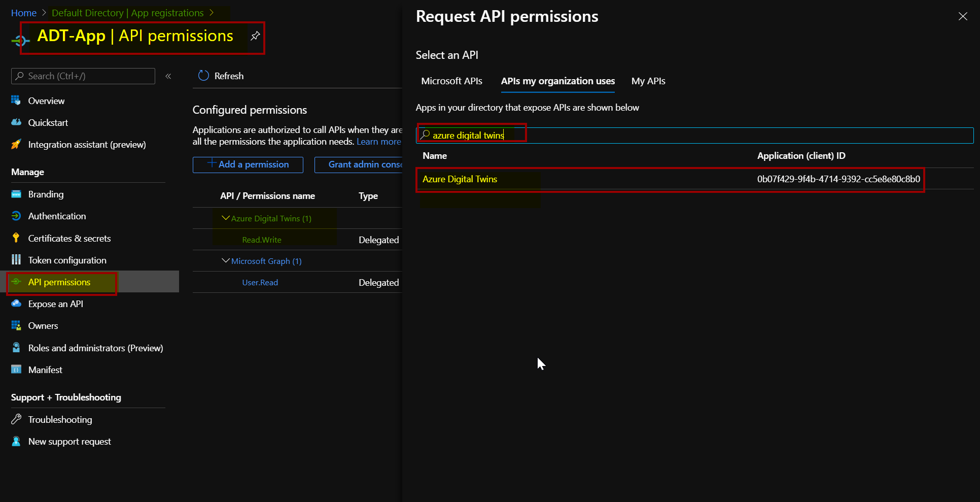Select Azure Digital Twins in API results
The width and height of the screenshot is (980, 502).
coord(460,179)
